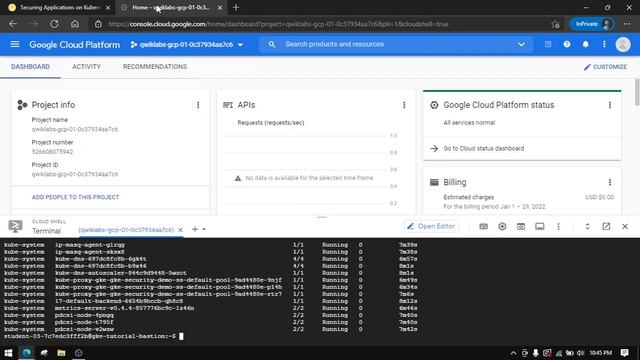The image size is (640, 360).
Task: Click the Activate Cloud Shell icon in header
Action: coord(548,44)
